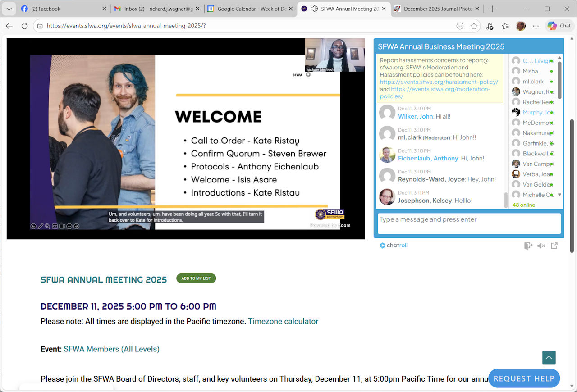Toggle chat sound mute icon
577x392 pixels.
tap(541, 246)
